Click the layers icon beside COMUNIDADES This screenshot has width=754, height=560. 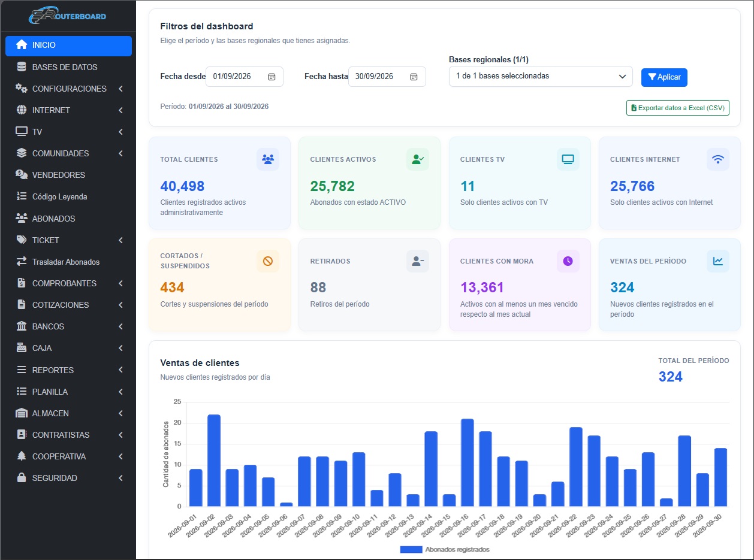22,153
